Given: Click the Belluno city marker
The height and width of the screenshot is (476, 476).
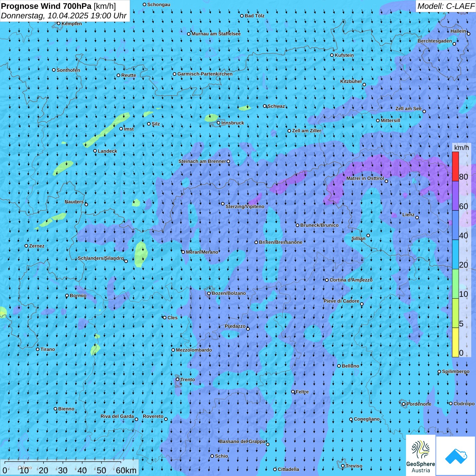Looking at the screenshot, I should pos(339,366).
